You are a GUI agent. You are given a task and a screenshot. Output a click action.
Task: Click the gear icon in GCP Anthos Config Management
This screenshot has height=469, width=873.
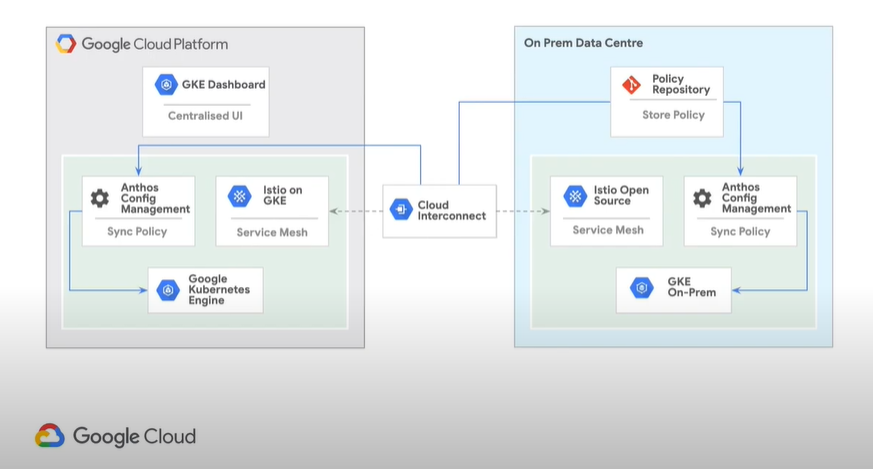click(x=100, y=198)
